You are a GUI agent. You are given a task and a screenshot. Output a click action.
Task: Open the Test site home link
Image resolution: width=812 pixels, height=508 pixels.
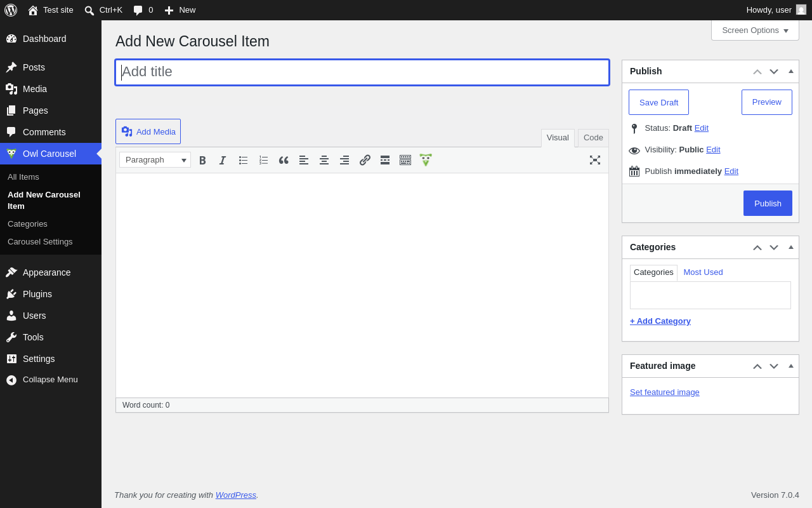(51, 10)
